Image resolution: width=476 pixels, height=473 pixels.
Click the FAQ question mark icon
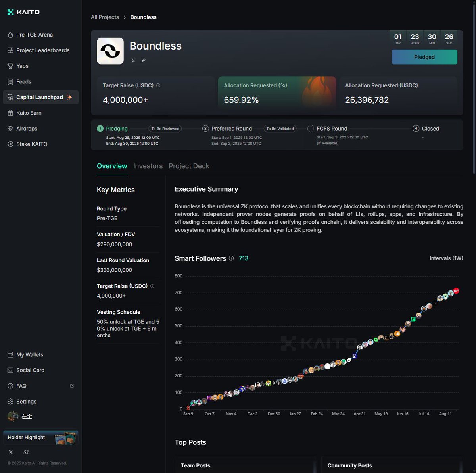tap(10, 386)
